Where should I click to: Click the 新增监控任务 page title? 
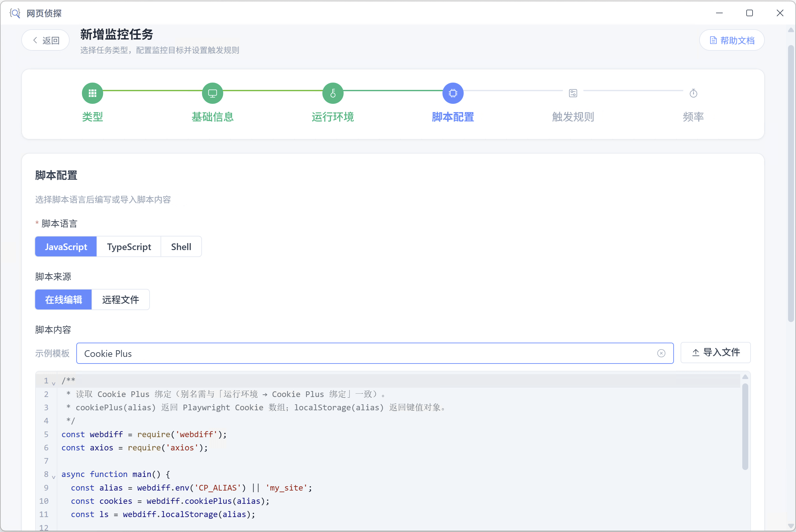click(x=117, y=34)
